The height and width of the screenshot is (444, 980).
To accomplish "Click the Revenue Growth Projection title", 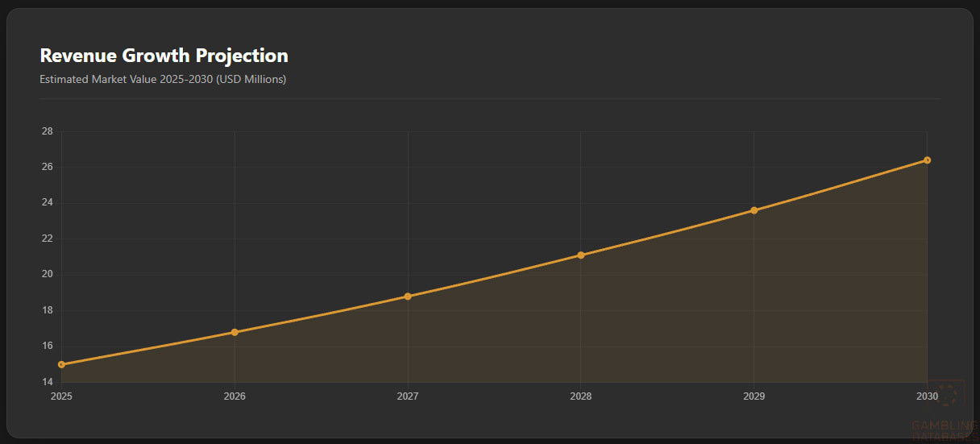I will tap(164, 56).
